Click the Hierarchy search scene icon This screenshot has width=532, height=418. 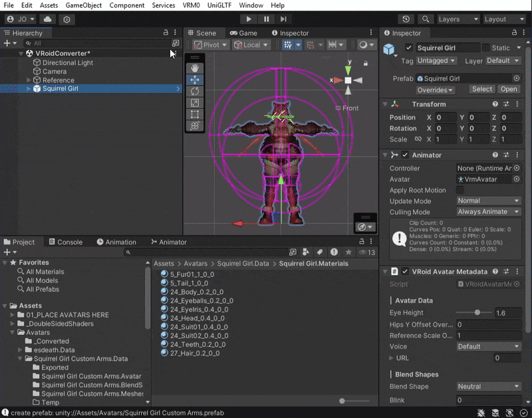tap(176, 43)
